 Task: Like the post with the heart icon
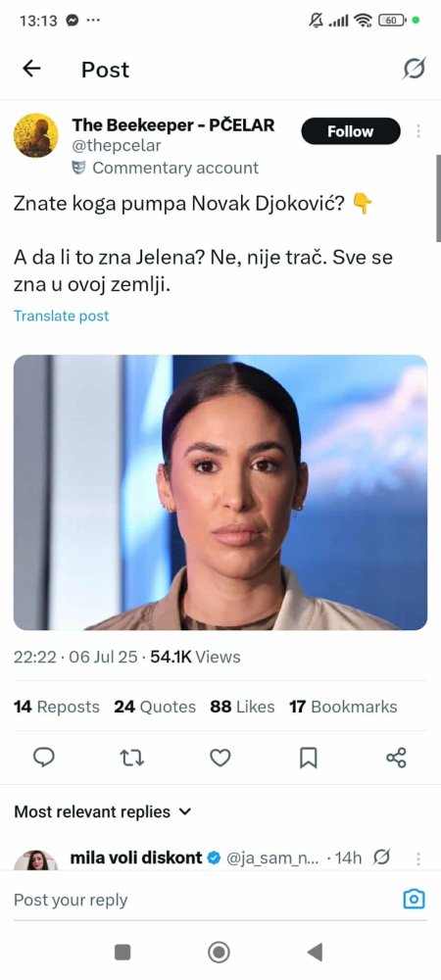[x=220, y=759]
